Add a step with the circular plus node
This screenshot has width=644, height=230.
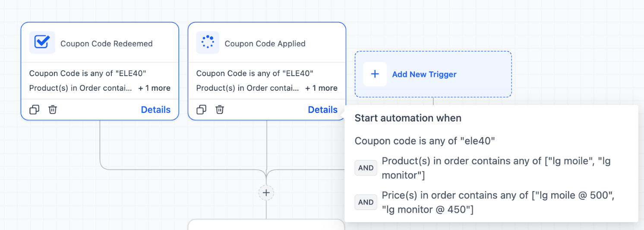(x=266, y=192)
